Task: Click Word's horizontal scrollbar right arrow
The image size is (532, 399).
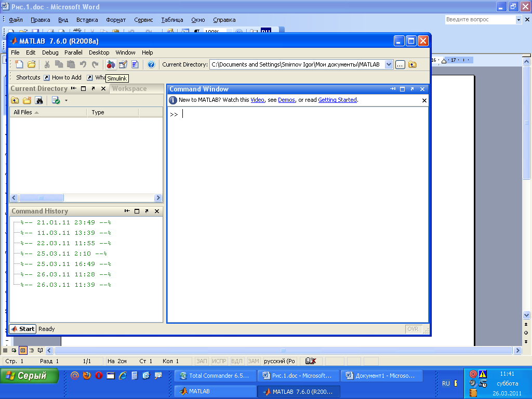Action: [x=517, y=351]
